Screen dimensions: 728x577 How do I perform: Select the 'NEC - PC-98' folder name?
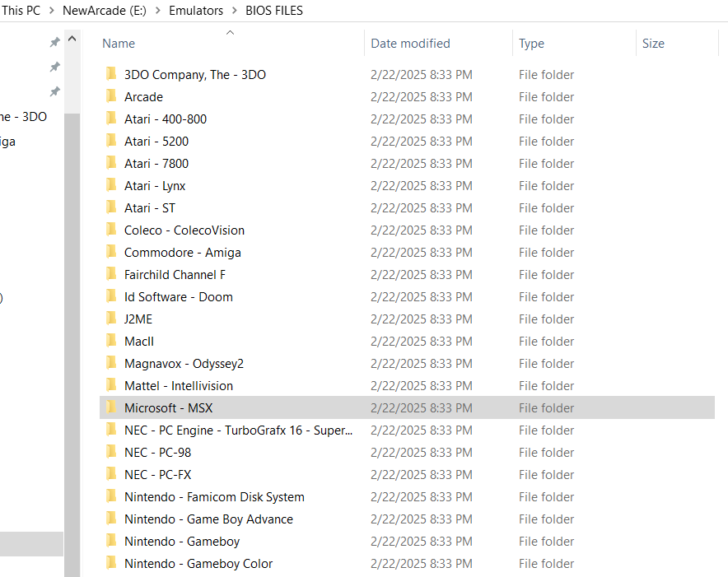pos(158,453)
